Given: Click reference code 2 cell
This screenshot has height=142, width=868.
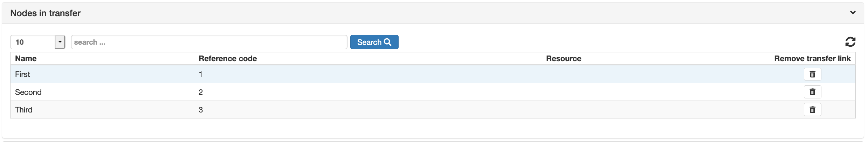Looking at the screenshot, I should (x=201, y=92).
